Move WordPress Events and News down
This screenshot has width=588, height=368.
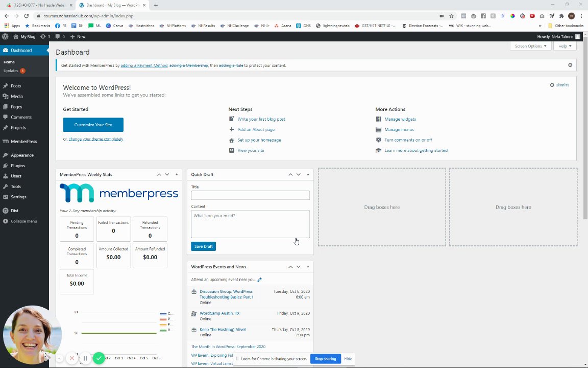(x=299, y=267)
